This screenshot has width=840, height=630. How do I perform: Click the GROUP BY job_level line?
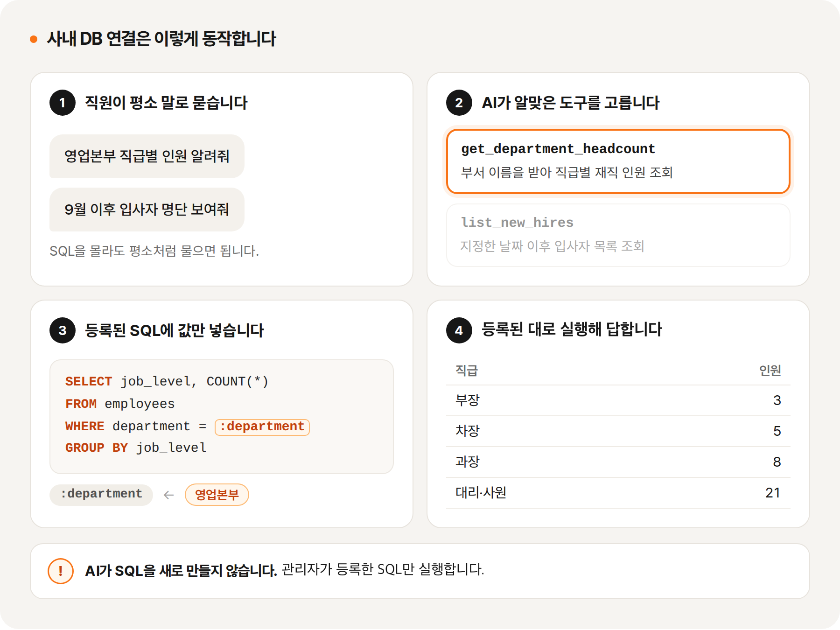point(136,448)
